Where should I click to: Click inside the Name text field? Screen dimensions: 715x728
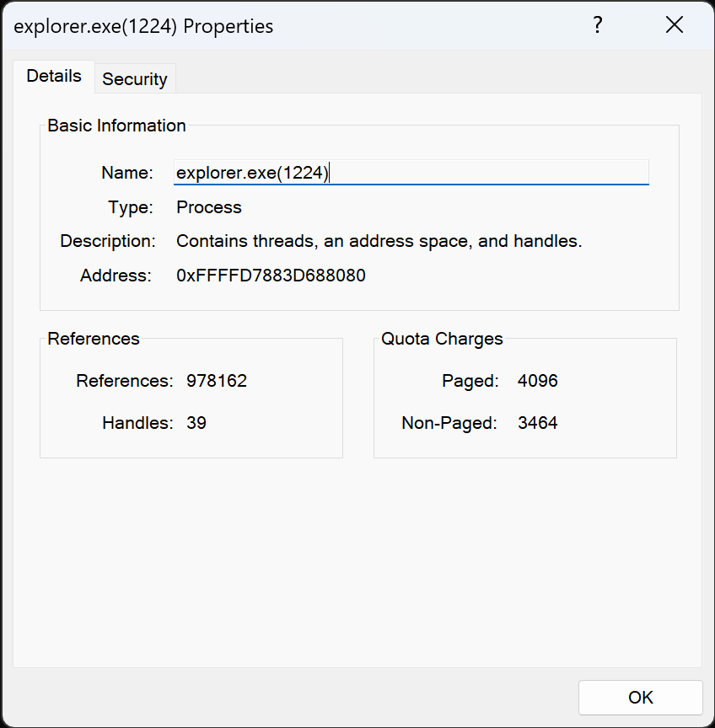pyautogui.click(x=411, y=173)
